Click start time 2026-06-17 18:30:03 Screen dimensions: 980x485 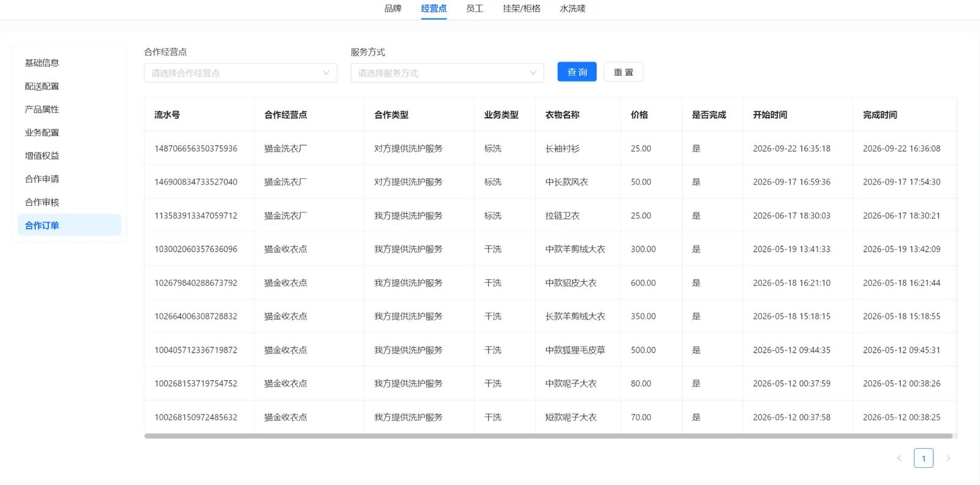[x=791, y=216]
